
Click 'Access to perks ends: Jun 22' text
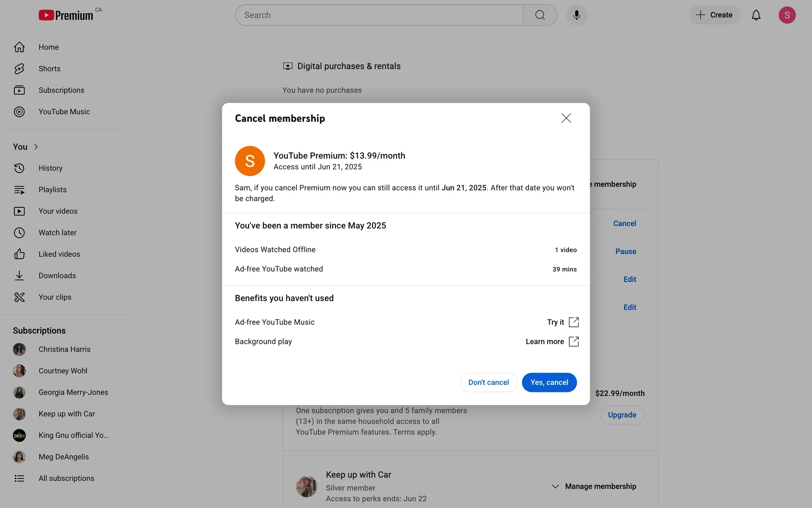[376, 499]
